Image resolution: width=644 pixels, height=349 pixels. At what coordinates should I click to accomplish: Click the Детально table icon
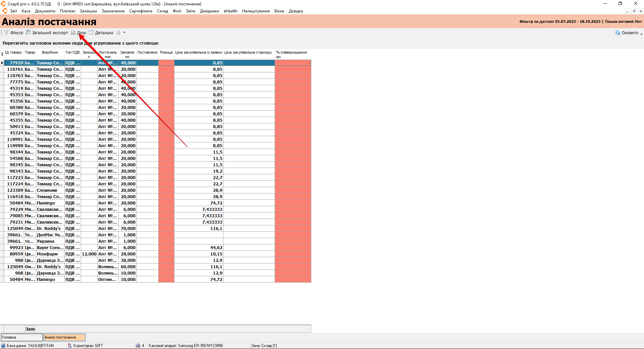[91, 33]
